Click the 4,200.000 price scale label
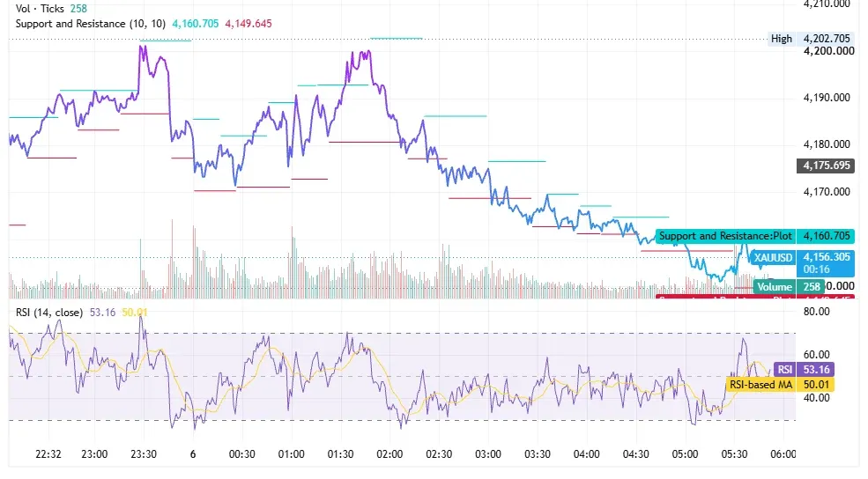This screenshot has width=868, height=479. coord(828,51)
